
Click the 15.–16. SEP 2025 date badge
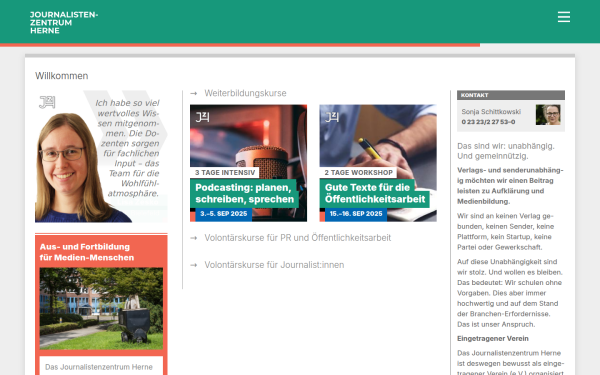[x=356, y=214]
